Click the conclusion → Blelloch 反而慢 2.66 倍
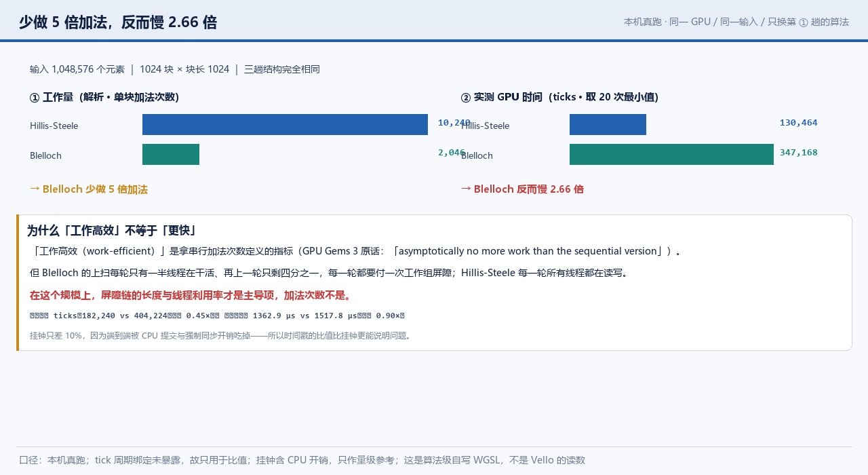 coord(522,189)
